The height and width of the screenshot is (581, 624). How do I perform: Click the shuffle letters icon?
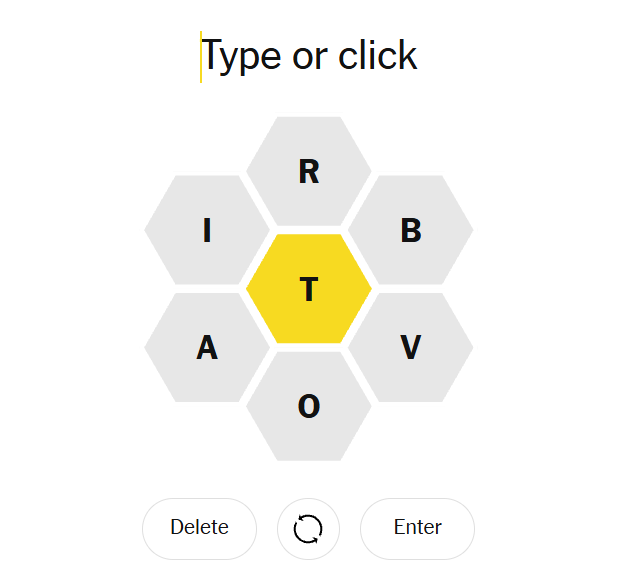[308, 528]
